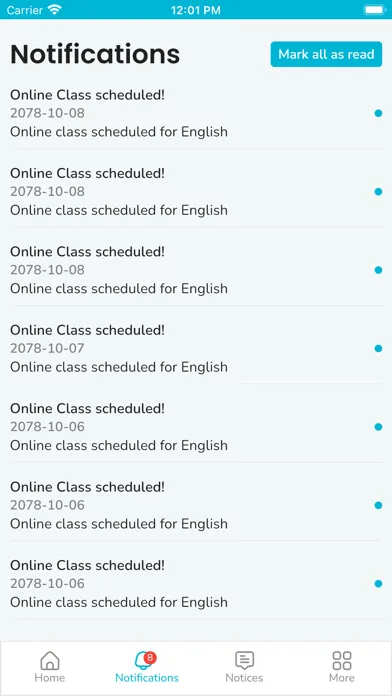Screen dimensions: 392x696
Task: Open the first notification dated 2078-10-06
Action: [196, 427]
